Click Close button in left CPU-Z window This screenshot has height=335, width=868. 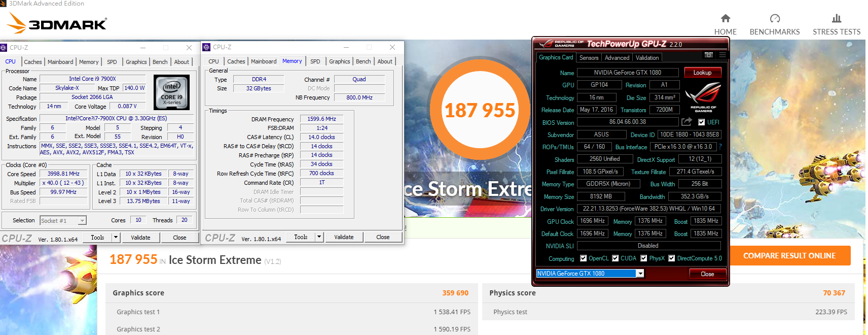[x=179, y=238]
